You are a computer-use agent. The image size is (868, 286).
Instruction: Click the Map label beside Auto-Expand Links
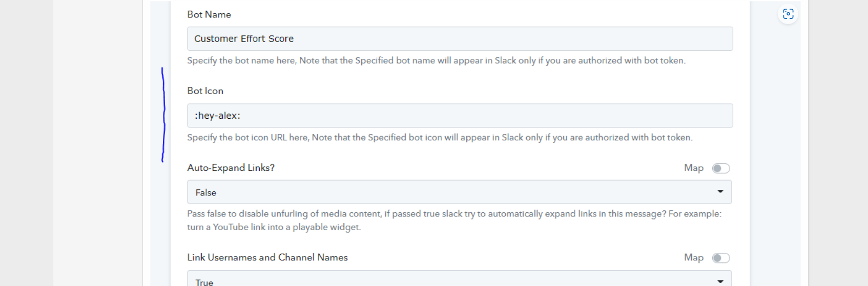[694, 168]
